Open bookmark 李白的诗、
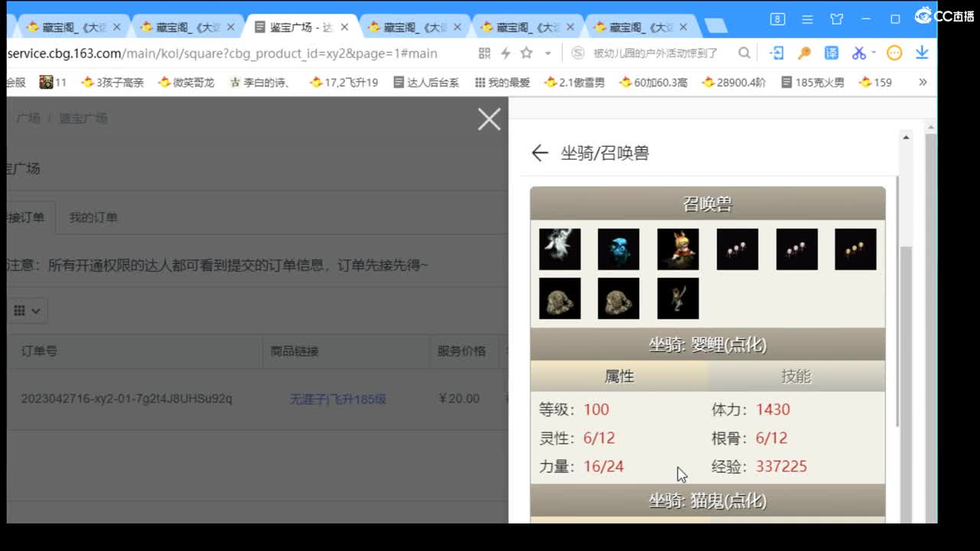 (260, 82)
